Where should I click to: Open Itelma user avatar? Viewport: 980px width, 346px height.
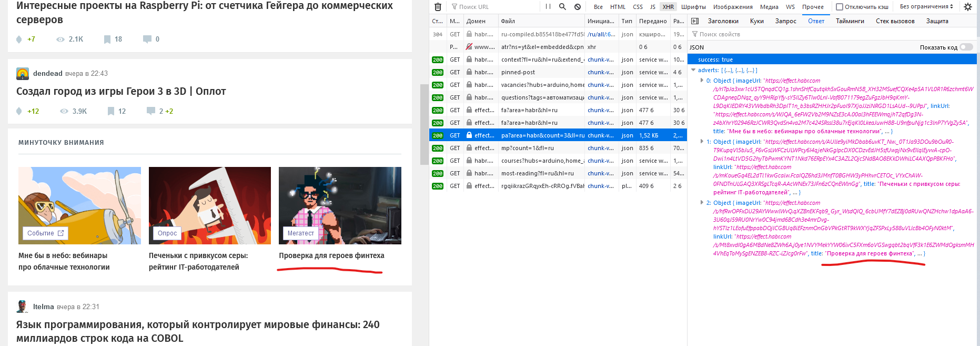click(23, 307)
